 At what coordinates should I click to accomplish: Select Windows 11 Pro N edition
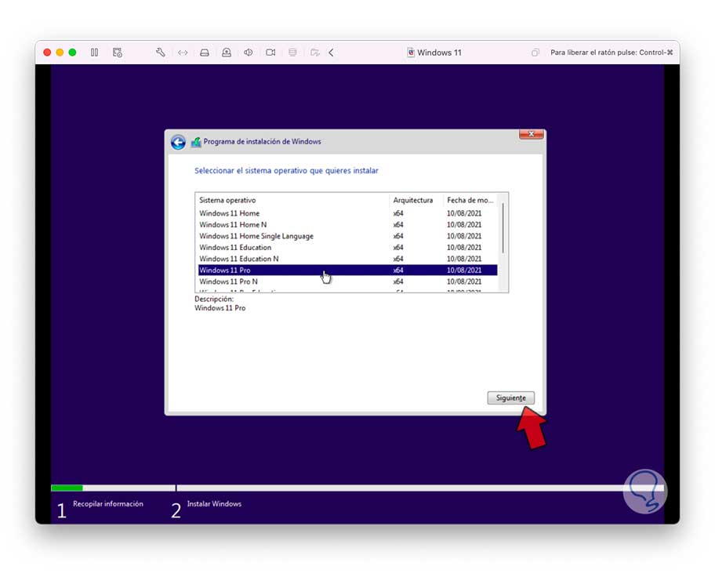click(x=347, y=281)
